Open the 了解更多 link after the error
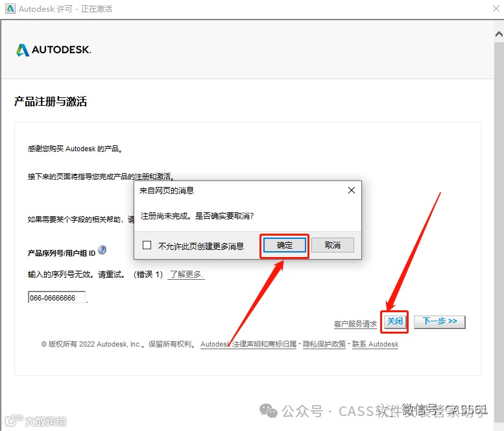Viewport: 504px width, 431px height. 186,275
